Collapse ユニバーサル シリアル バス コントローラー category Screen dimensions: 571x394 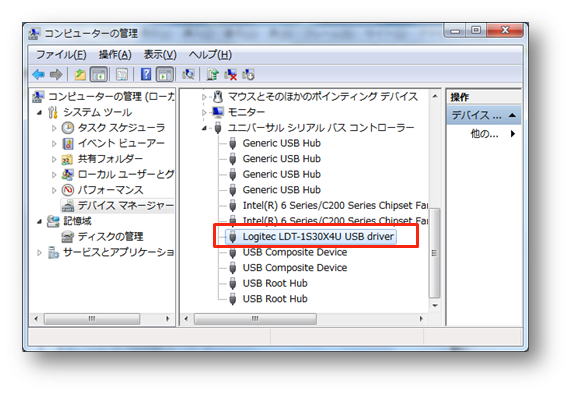click(204, 128)
